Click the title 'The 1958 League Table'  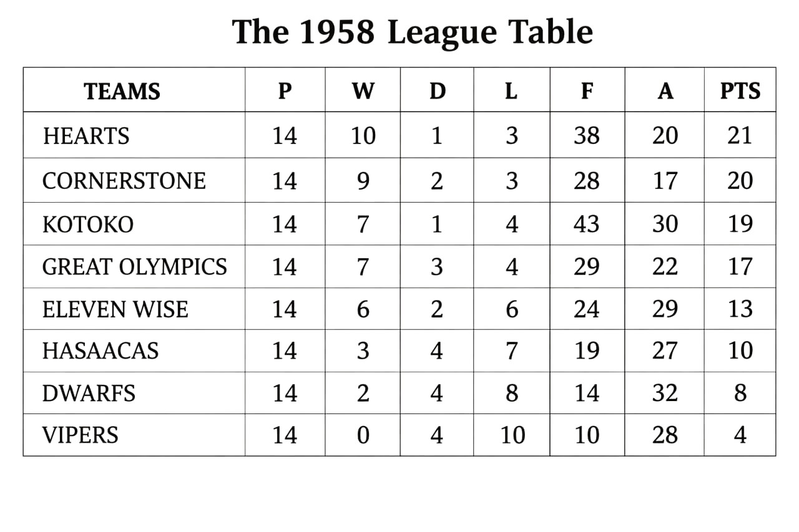point(412,32)
